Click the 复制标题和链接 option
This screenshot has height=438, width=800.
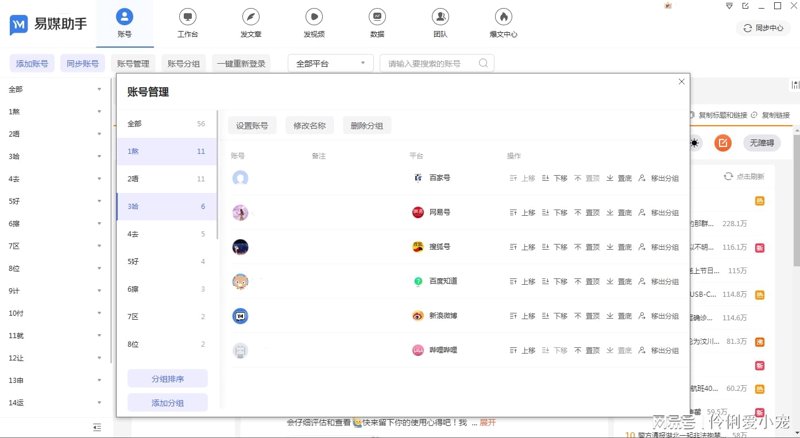pos(718,115)
